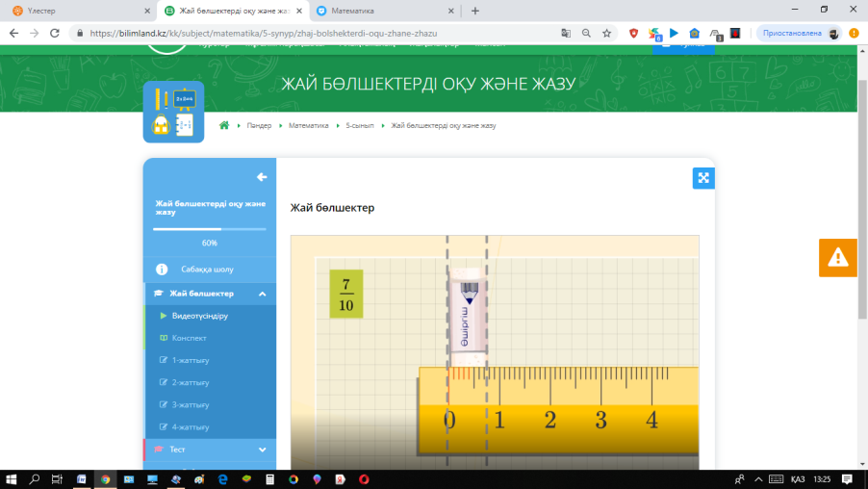Click the orange browser alert icon

click(855, 34)
